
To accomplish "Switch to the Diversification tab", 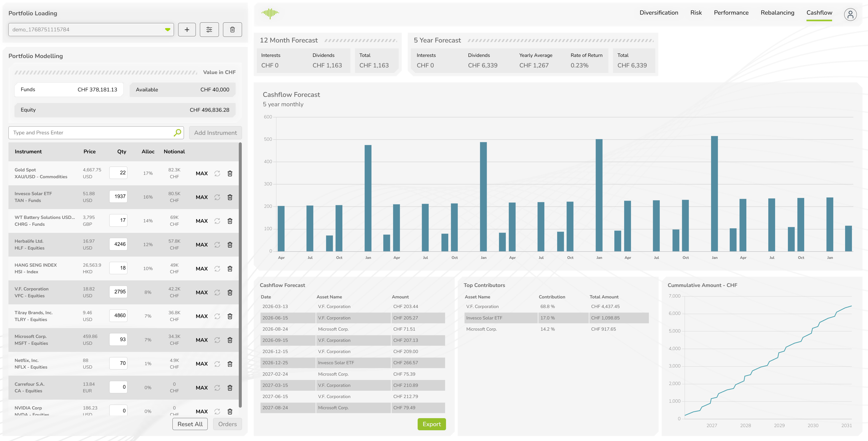I will pyautogui.click(x=658, y=13).
